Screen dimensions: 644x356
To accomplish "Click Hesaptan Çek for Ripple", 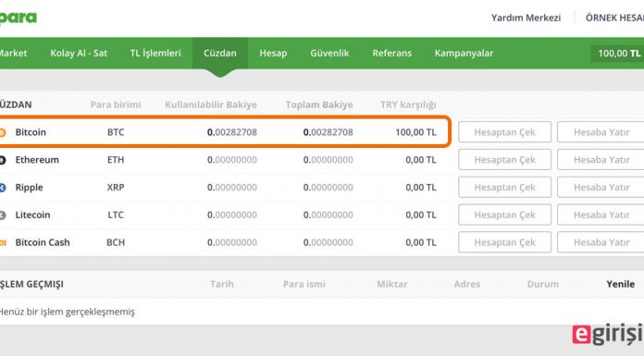I will pyautogui.click(x=505, y=187).
